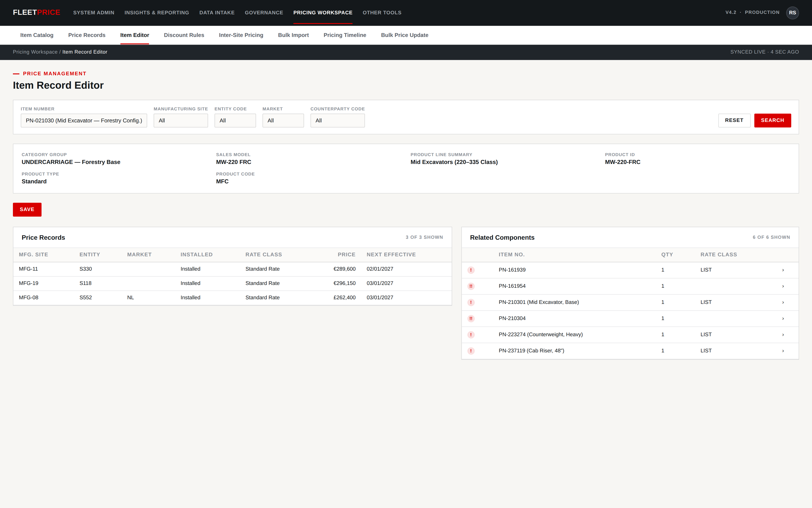812x508 pixels.
Task: Open Insights & Reporting menu
Action: pos(157,12)
